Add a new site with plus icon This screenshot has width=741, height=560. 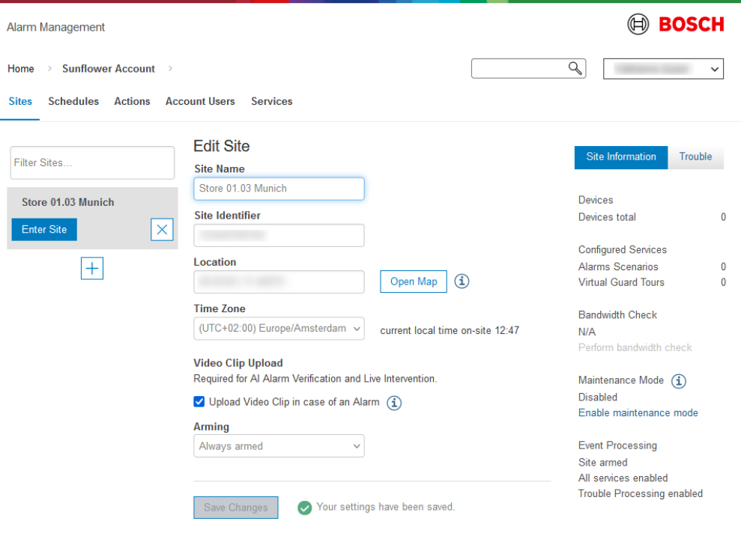click(92, 268)
